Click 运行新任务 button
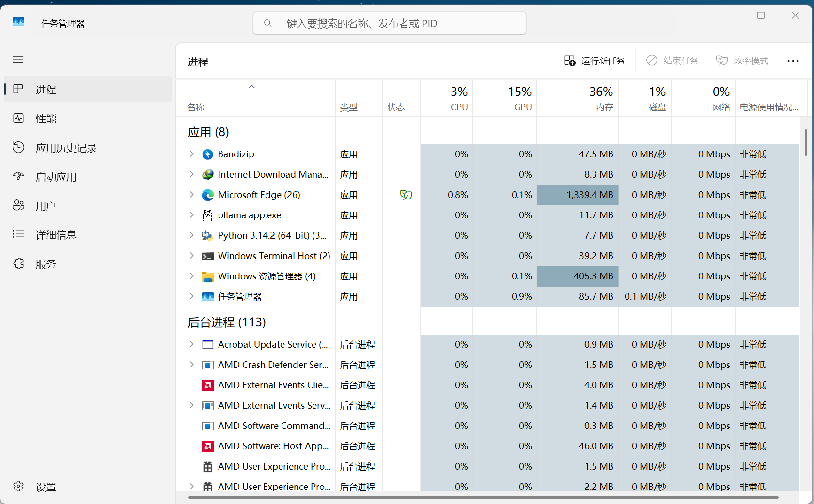Viewport: 814px width, 504px height. coord(595,61)
